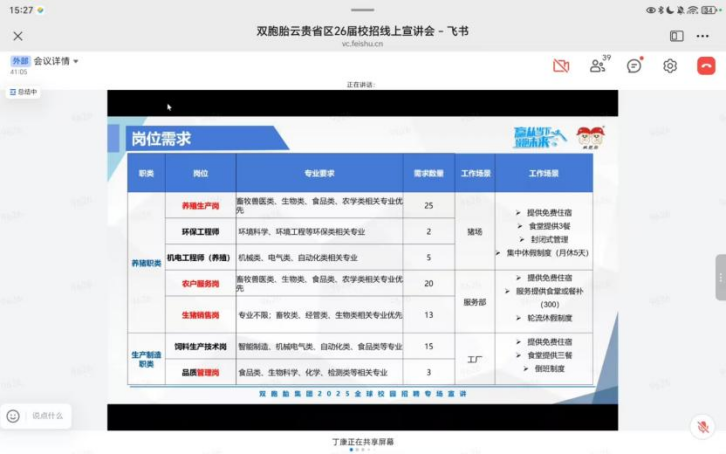Open the emoji reaction picker
The width and height of the screenshot is (726, 454).
click(14, 416)
